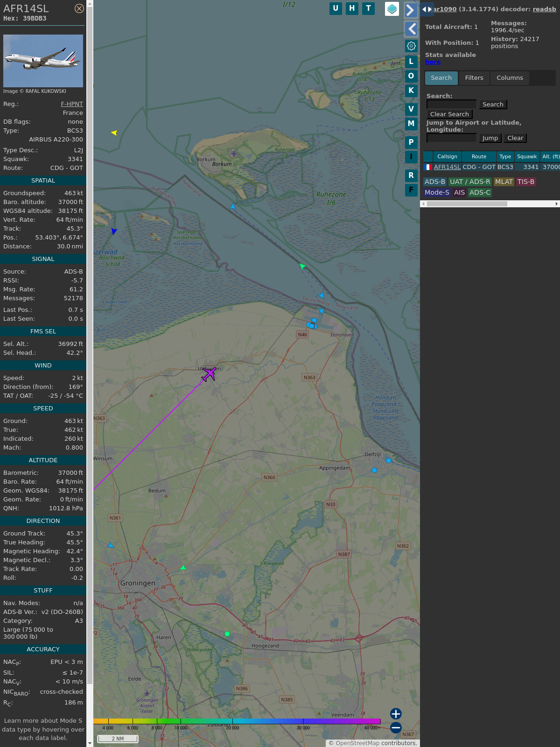Click the ADS-C legend swatch

coord(480,193)
